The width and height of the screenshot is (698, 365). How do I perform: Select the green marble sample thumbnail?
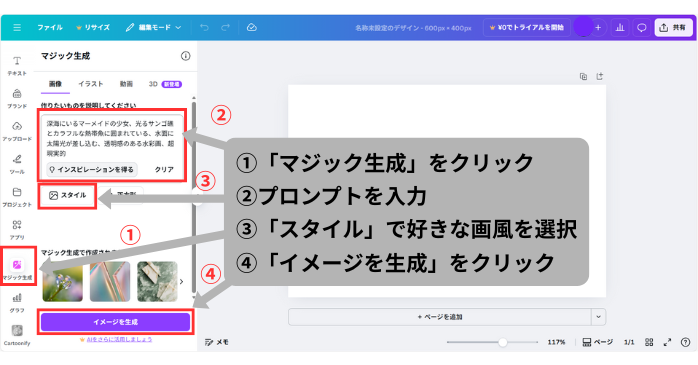157,281
